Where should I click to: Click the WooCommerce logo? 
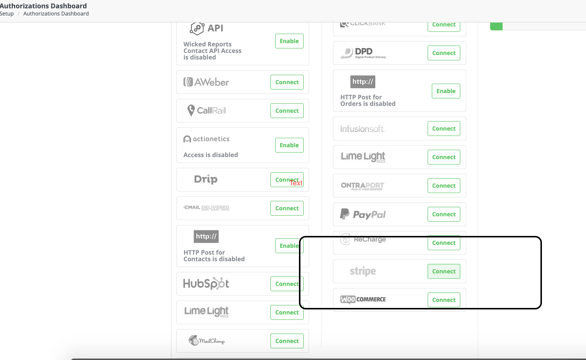coord(363,299)
